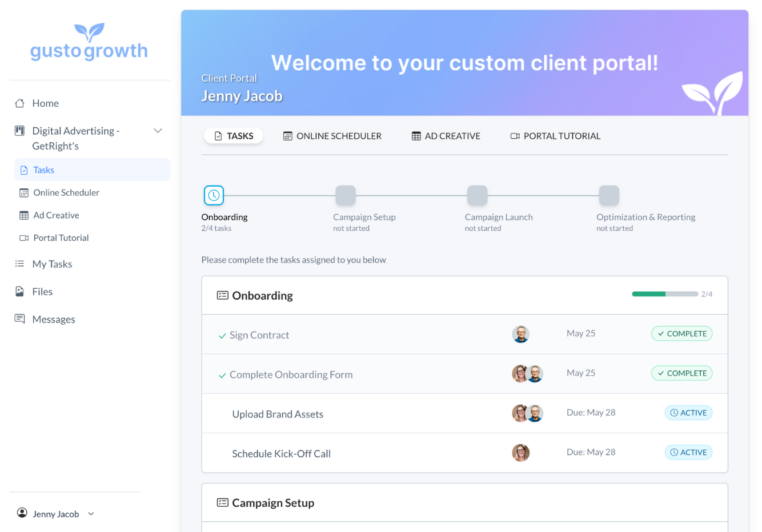Screen dimensions: 762x532
Task: Click the gustogrowth logo
Action: 89,42
